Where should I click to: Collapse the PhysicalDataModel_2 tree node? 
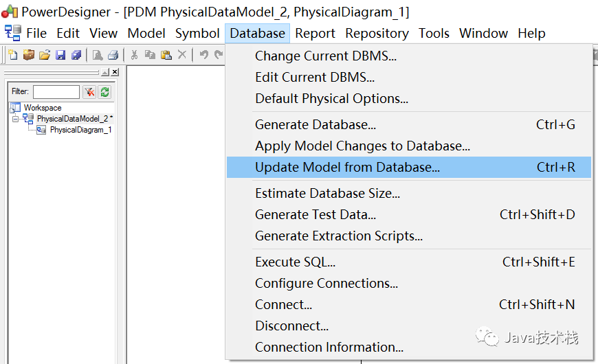15,119
